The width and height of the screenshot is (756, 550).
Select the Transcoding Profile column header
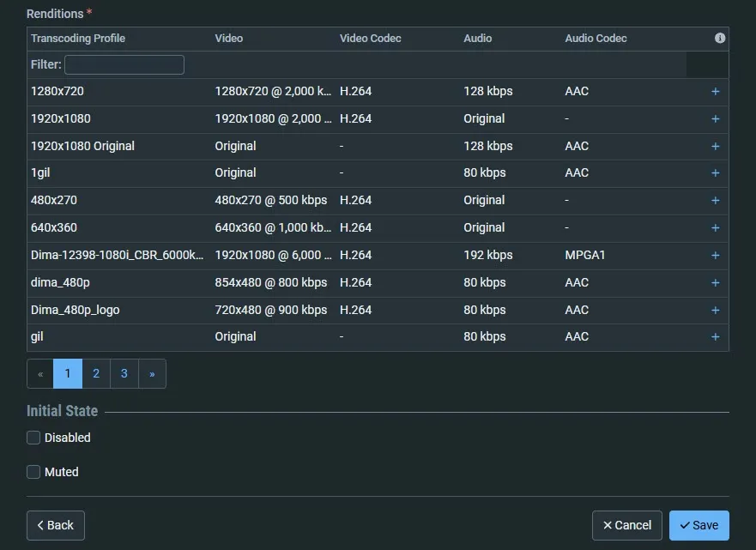pyautogui.click(x=78, y=39)
